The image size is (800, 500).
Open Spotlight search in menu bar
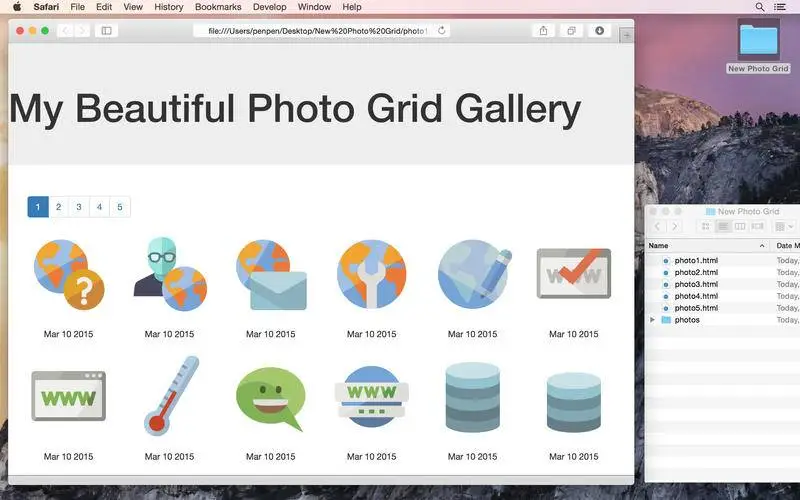click(x=760, y=7)
